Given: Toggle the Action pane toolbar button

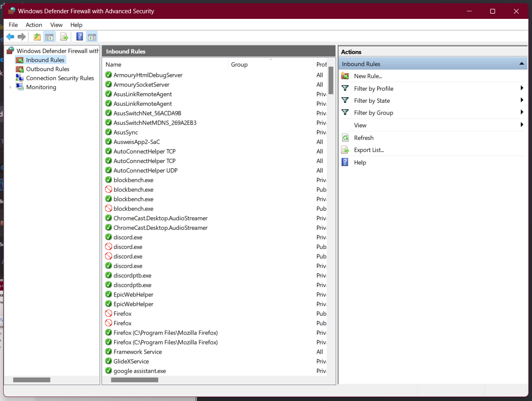Looking at the screenshot, I should [x=92, y=37].
